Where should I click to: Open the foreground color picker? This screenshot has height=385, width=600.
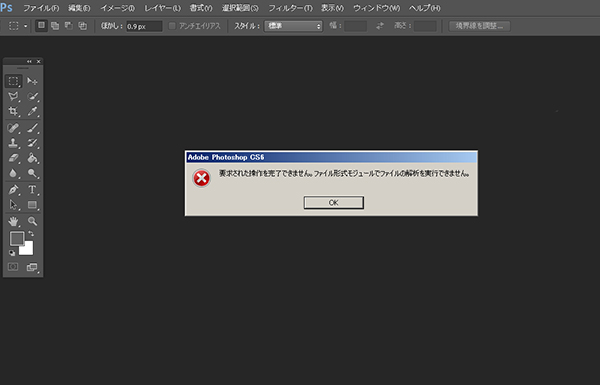coord(16,238)
